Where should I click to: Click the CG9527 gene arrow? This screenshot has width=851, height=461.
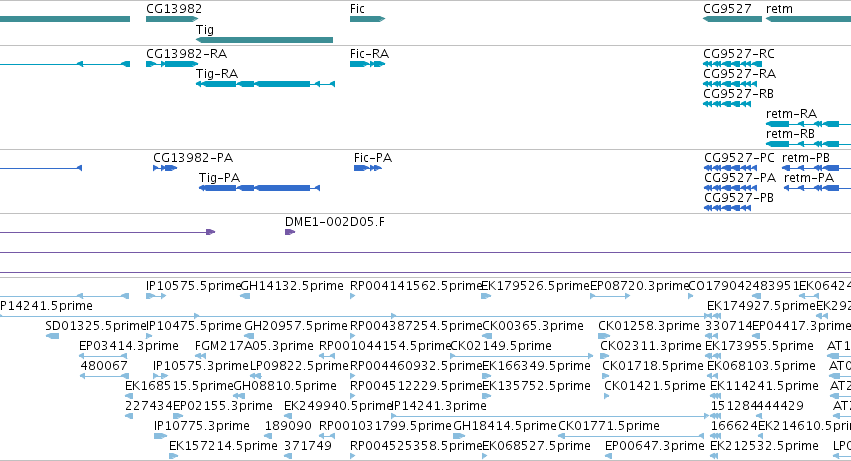coord(733,19)
